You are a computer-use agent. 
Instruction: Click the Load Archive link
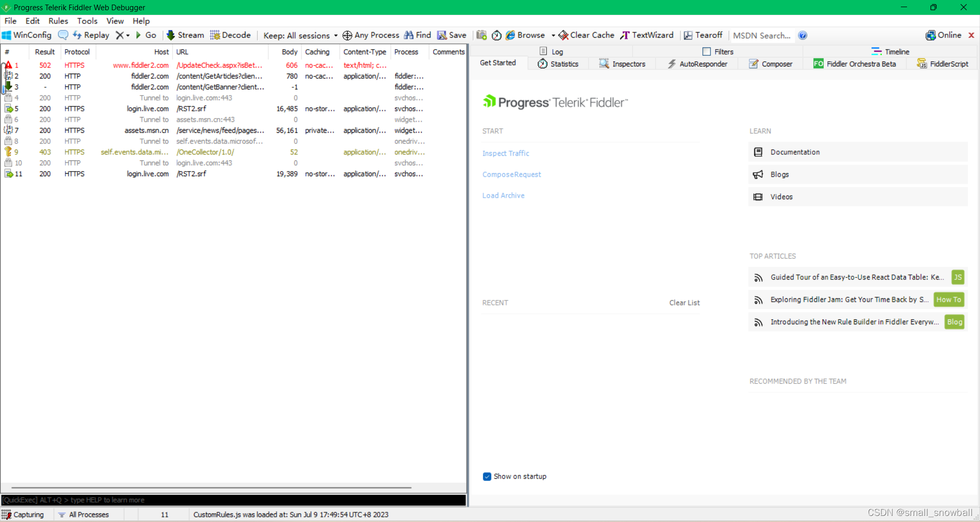pos(503,196)
